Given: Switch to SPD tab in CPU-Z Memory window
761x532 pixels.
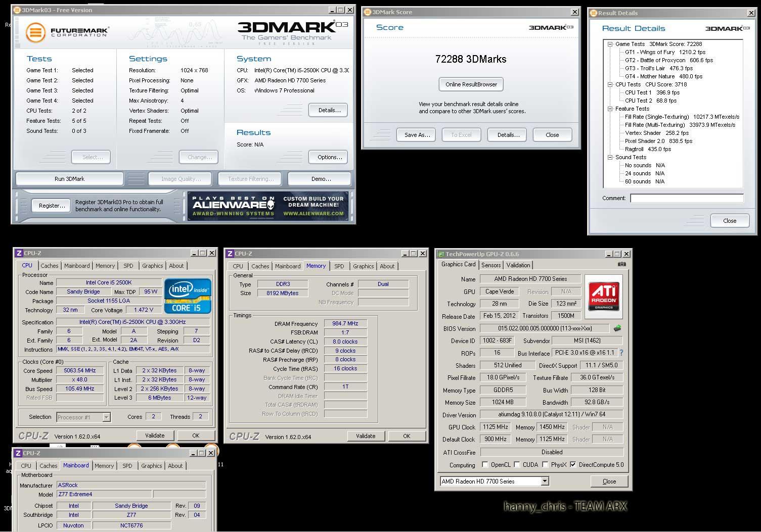Looking at the screenshot, I should (339, 266).
